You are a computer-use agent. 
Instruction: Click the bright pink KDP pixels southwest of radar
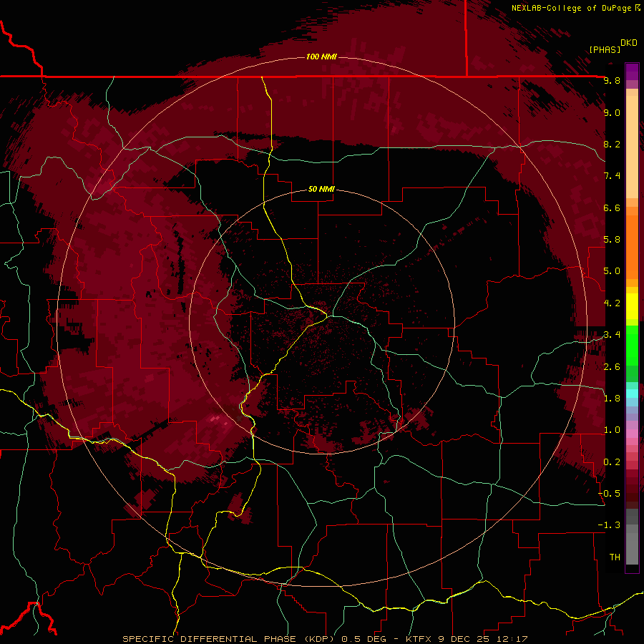tap(215, 419)
